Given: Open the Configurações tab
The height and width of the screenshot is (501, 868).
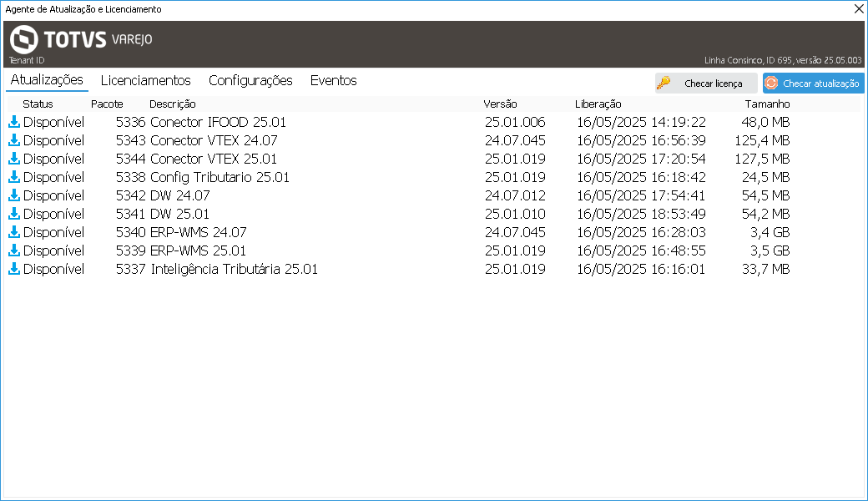Looking at the screenshot, I should click(250, 81).
